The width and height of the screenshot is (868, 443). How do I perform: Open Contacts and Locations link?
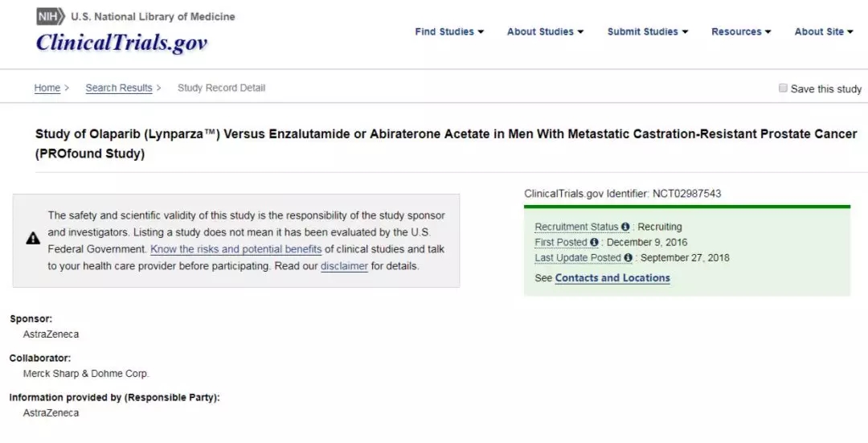612,278
